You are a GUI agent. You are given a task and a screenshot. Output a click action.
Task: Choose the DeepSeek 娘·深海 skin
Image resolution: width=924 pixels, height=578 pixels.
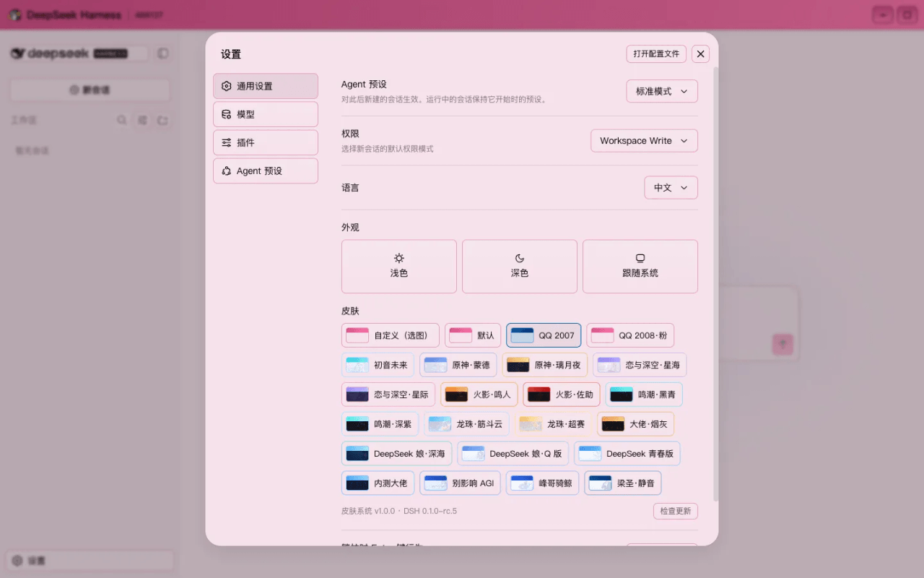point(396,454)
